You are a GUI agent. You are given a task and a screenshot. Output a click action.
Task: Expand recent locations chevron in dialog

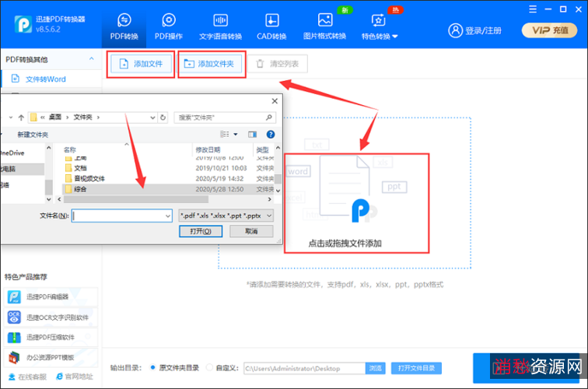click(x=11, y=117)
